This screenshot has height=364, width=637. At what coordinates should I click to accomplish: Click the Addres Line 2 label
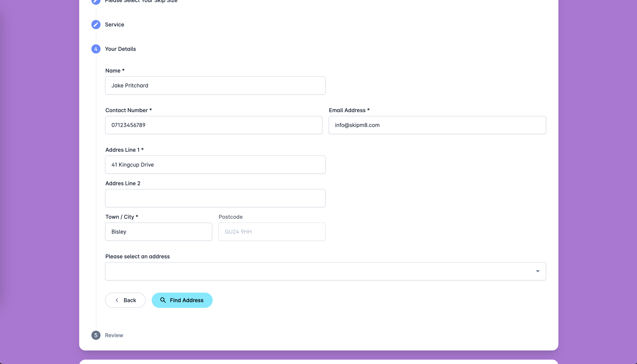pyautogui.click(x=123, y=183)
